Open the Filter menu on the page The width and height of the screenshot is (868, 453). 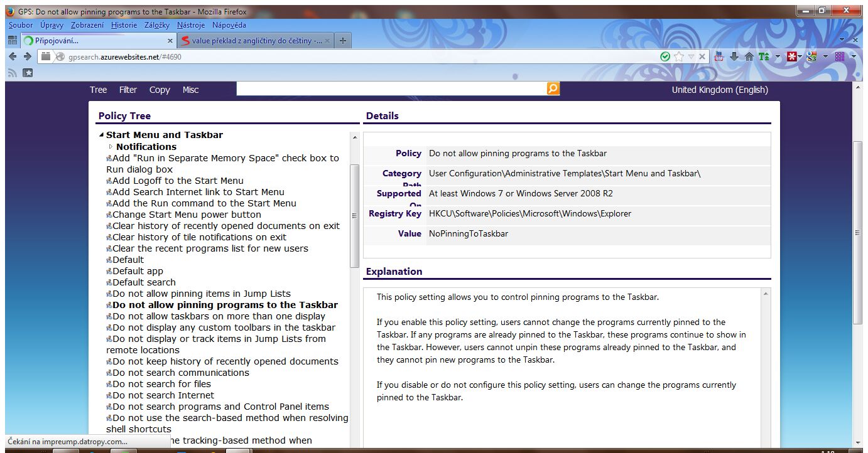click(x=128, y=90)
